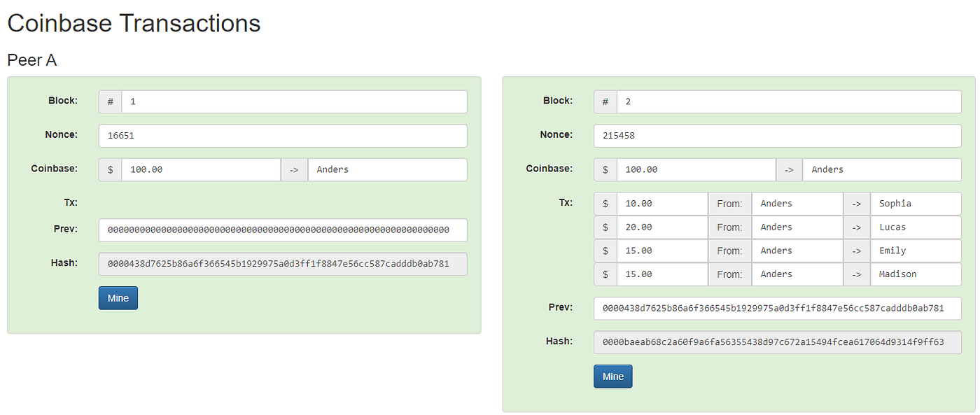Click the nonce field containing 16651
980x415 pixels.
[x=283, y=136]
